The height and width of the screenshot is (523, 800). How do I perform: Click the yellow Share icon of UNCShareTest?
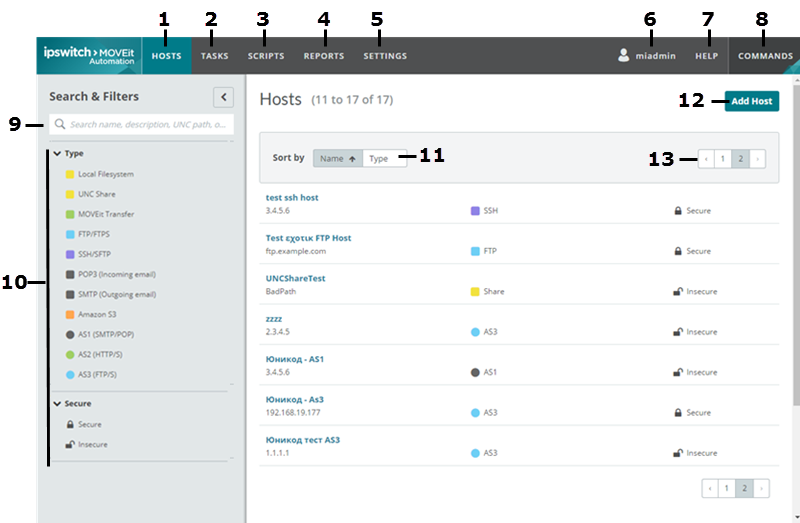click(x=475, y=291)
